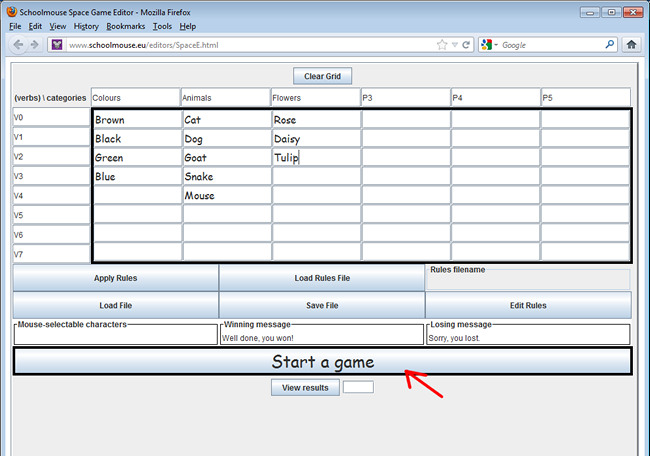Open the History menu

click(86, 26)
